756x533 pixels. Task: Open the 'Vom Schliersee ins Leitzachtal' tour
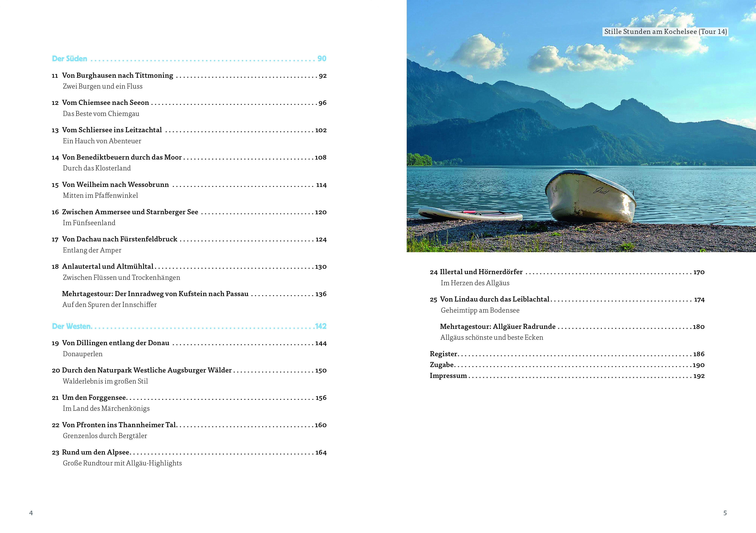(112, 130)
